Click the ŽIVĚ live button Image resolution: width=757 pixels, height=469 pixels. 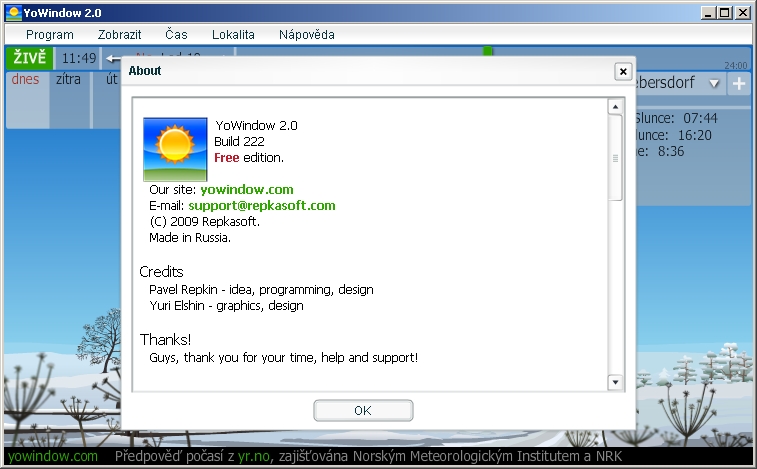[29, 58]
